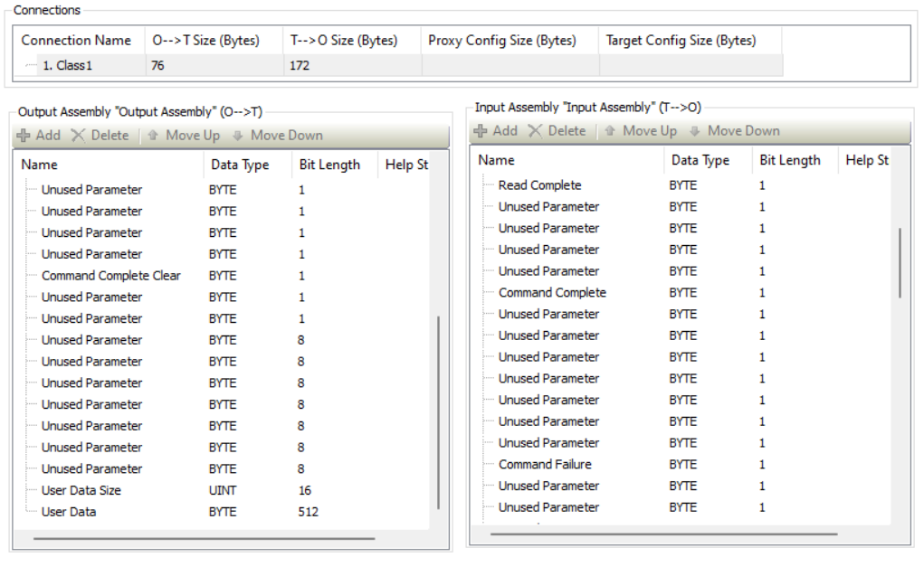Click Move Up arrow in Input Assembly
The width and height of the screenshot is (924, 567).
click(610, 131)
